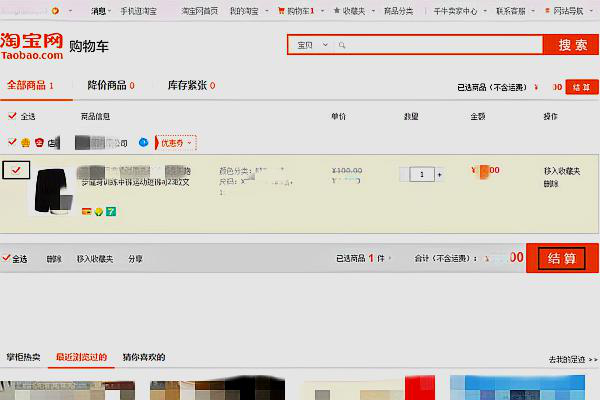This screenshot has width=600, height=400.
Task: Switch to 库存紧张 tab
Action: tap(191, 85)
